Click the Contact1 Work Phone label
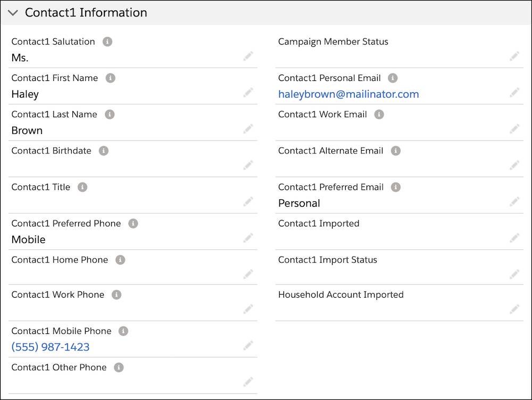Image resolution: width=532 pixels, height=400 pixels. click(57, 295)
